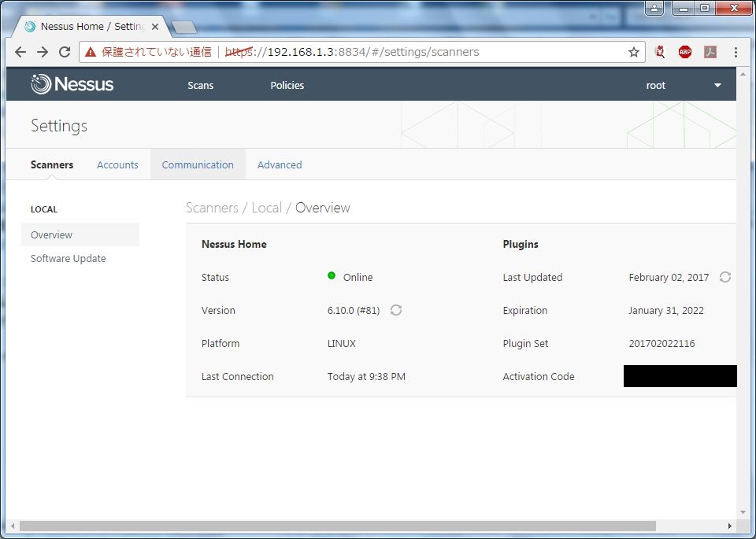Open a new browser tab
756x539 pixels.
184,27
